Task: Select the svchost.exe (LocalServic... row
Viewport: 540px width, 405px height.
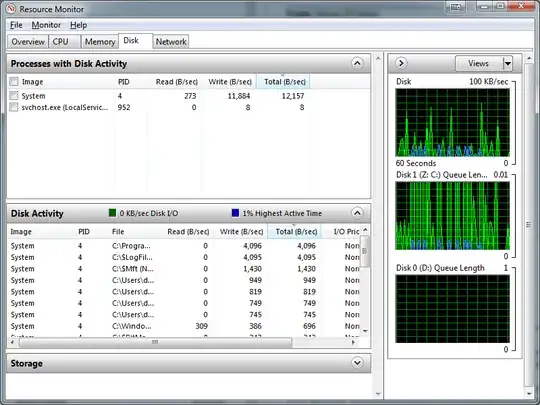Action: click(188, 107)
